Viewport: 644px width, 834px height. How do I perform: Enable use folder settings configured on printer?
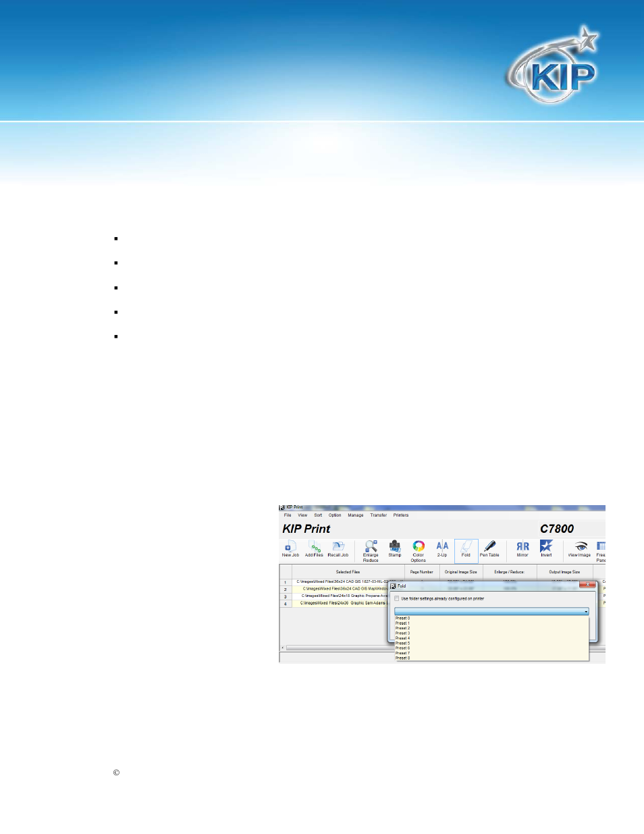point(397,598)
